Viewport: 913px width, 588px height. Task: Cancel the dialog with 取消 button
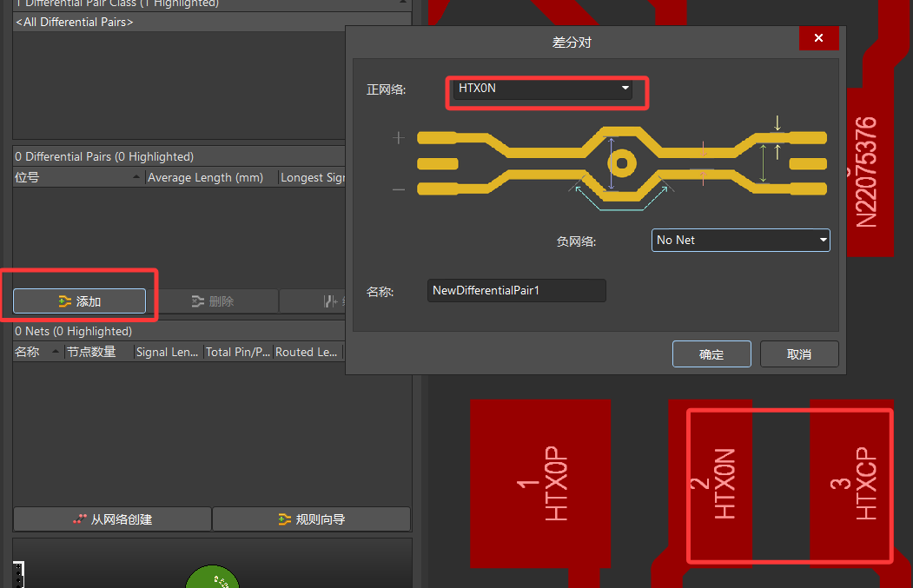click(x=799, y=354)
